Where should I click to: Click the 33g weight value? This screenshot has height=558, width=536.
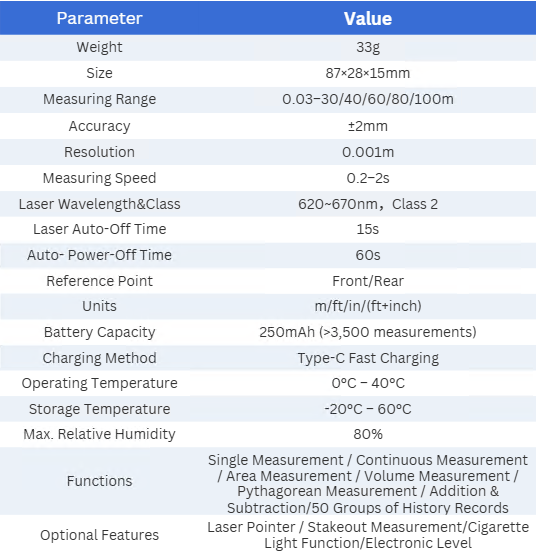(x=368, y=47)
